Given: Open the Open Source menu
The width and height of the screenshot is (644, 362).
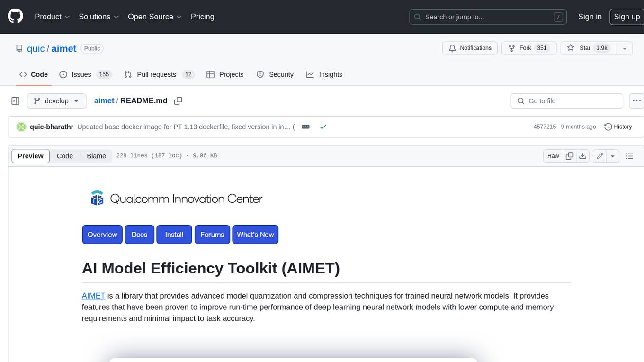Looking at the screenshot, I should [x=155, y=17].
